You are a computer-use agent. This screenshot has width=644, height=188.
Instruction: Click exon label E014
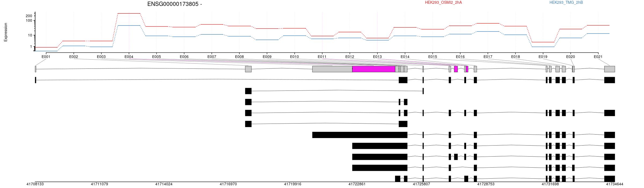405,57
